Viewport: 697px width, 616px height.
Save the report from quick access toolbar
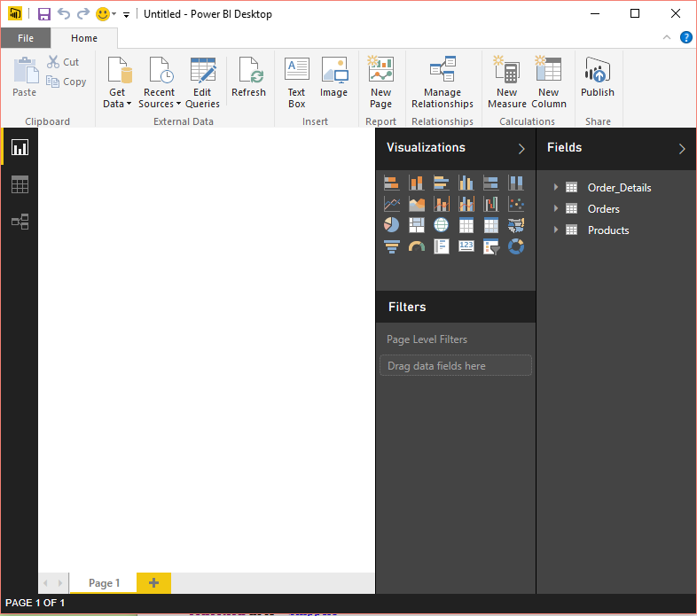pos(44,14)
